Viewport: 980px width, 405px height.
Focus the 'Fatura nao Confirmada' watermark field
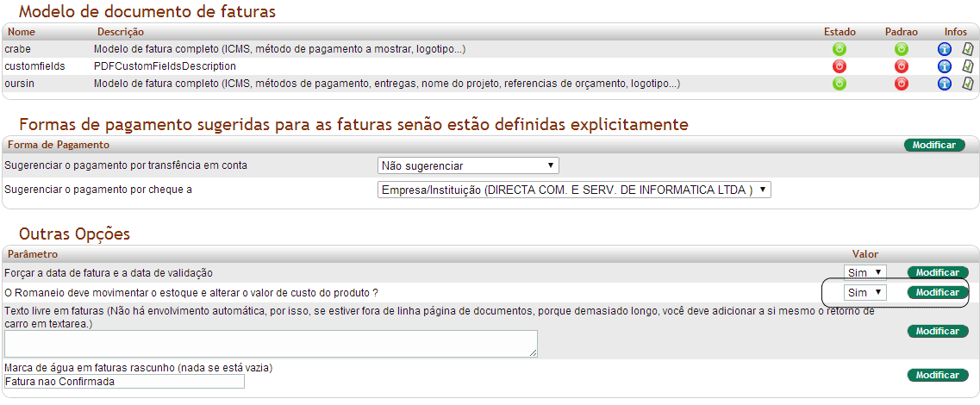click(124, 382)
